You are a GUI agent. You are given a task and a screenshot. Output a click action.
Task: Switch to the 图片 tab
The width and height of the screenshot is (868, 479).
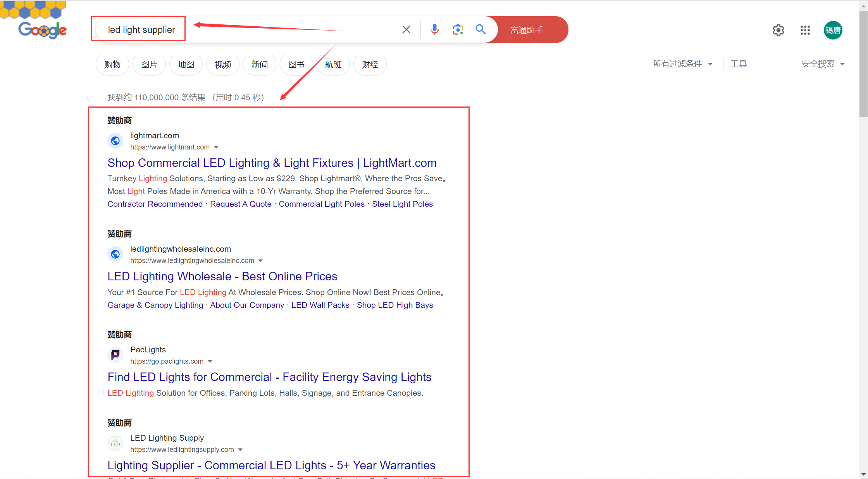[149, 64]
